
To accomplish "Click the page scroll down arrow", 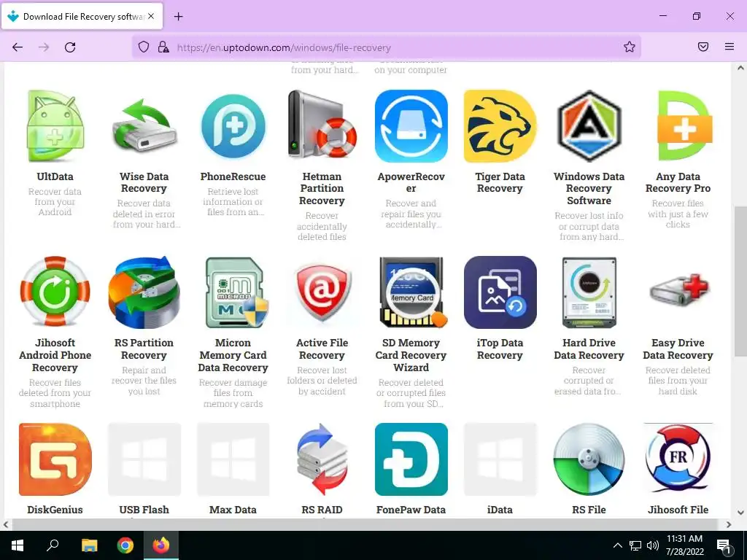I will tap(740, 513).
